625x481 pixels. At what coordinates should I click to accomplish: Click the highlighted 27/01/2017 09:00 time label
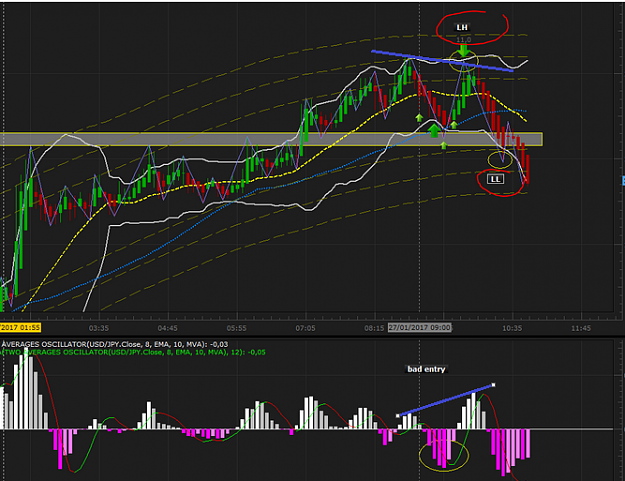pos(420,328)
